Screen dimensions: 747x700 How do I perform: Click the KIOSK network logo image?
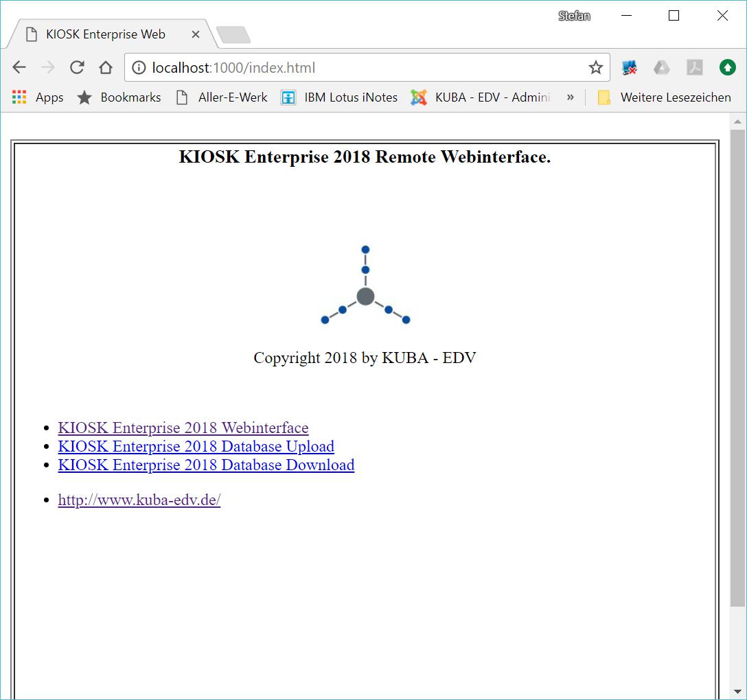pyautogui.click(x=365, y=285)
